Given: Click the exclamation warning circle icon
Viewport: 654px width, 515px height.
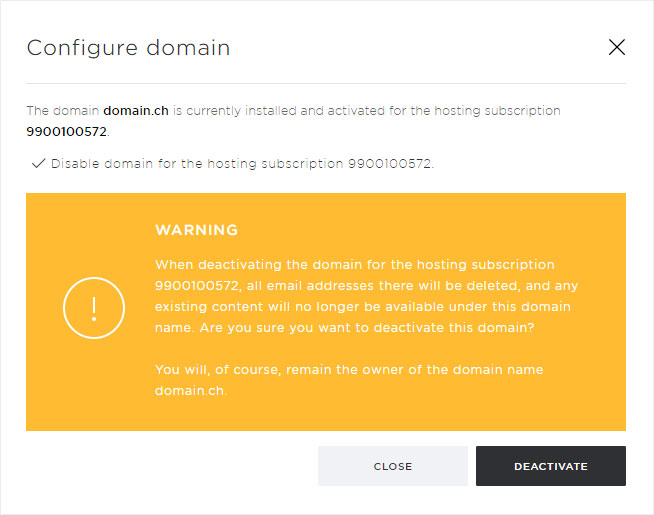Looking at the screenshot, I should (x=94, y=308).
